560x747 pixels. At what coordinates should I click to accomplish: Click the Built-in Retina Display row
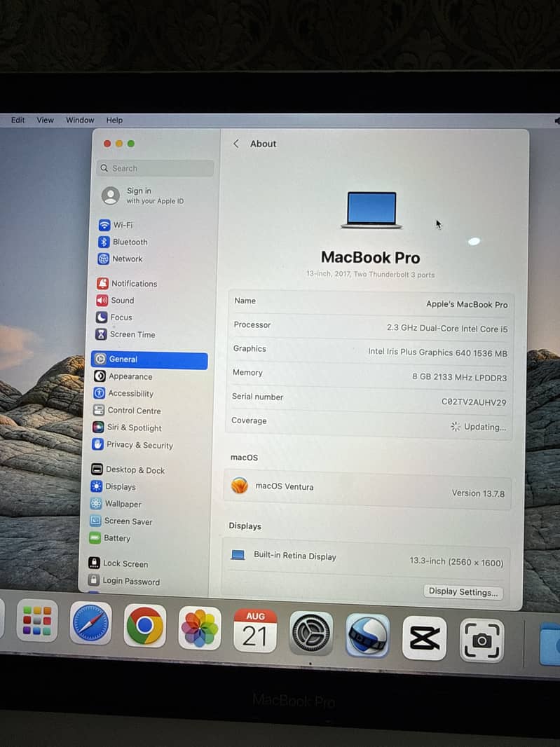tap(366, 558)
